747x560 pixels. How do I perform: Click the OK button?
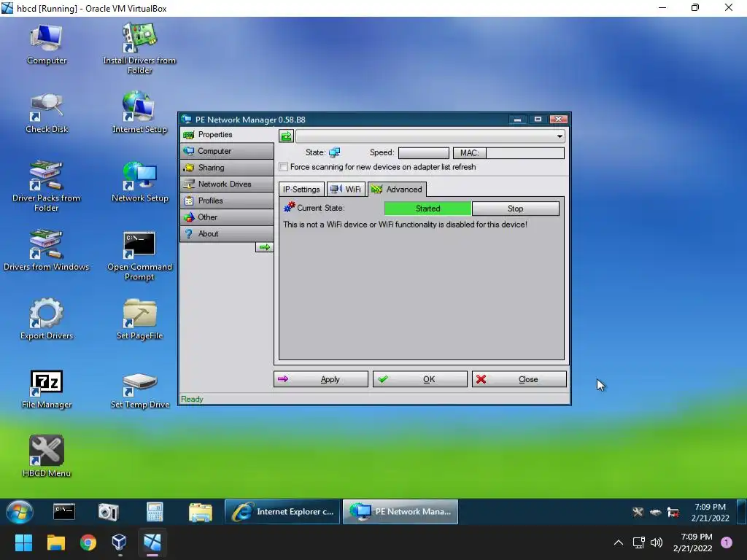419,379
